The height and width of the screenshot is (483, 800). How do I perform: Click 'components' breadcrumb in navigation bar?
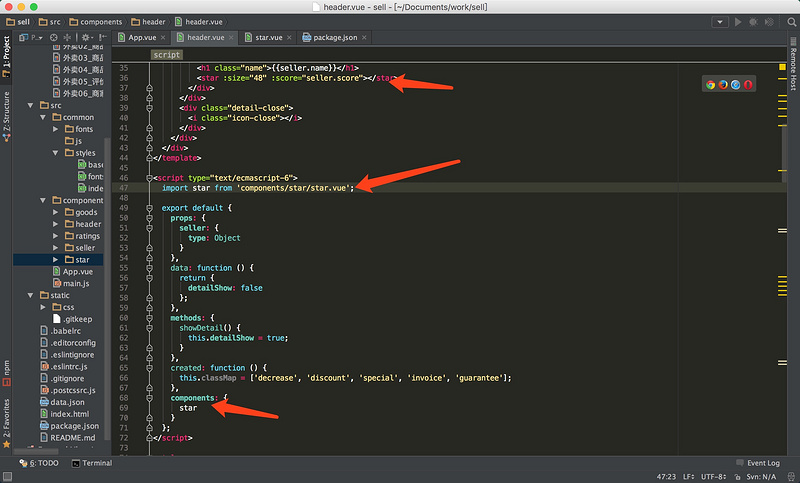click(96, 22)
